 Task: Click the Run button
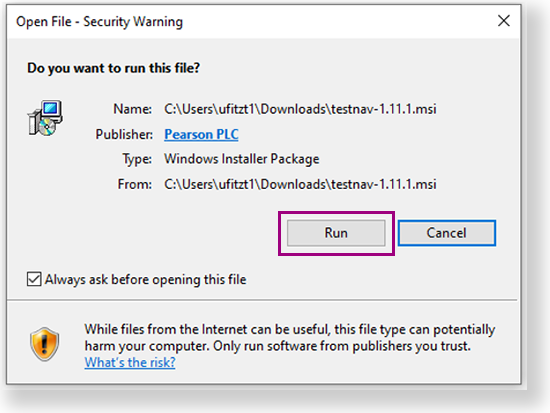coord(336,233)
